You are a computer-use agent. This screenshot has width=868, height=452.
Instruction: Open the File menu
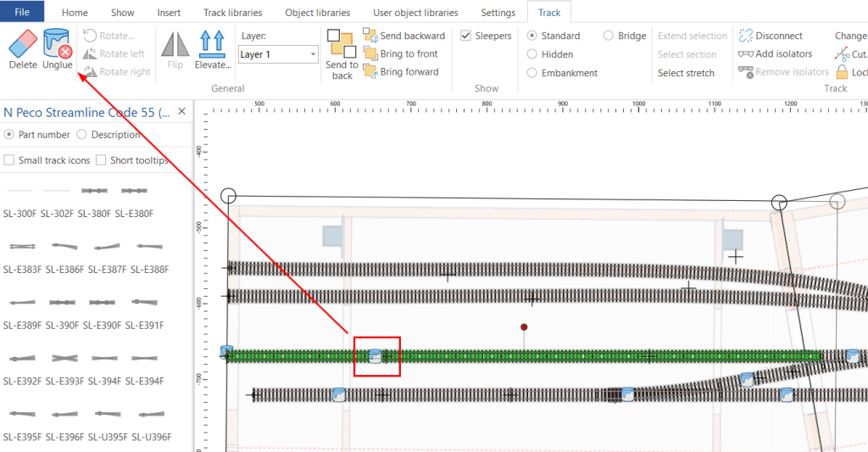pos(23,13)
